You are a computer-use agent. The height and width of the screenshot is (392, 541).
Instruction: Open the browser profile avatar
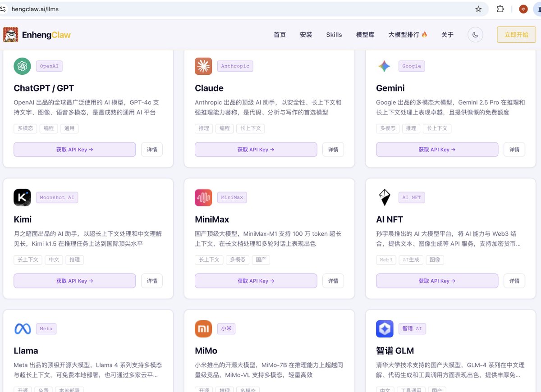523,9
